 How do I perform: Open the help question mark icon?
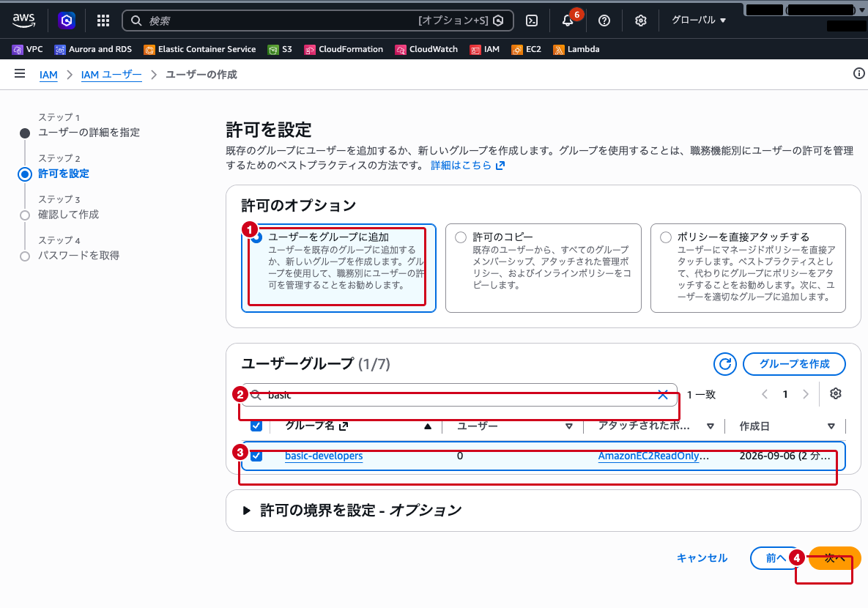[604, 21]
